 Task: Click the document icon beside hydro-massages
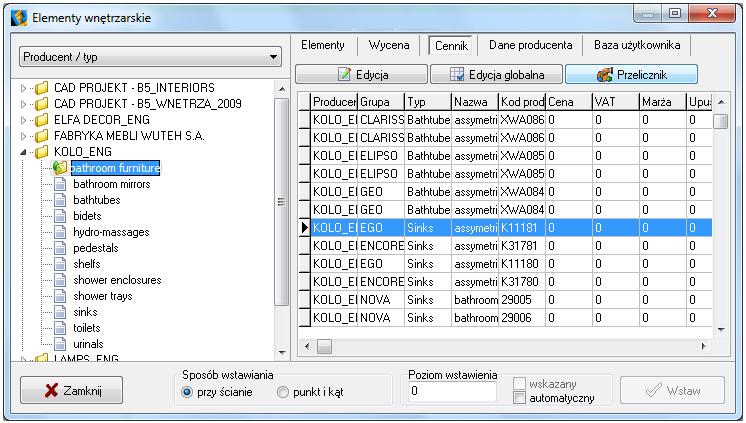click(60, 232)
